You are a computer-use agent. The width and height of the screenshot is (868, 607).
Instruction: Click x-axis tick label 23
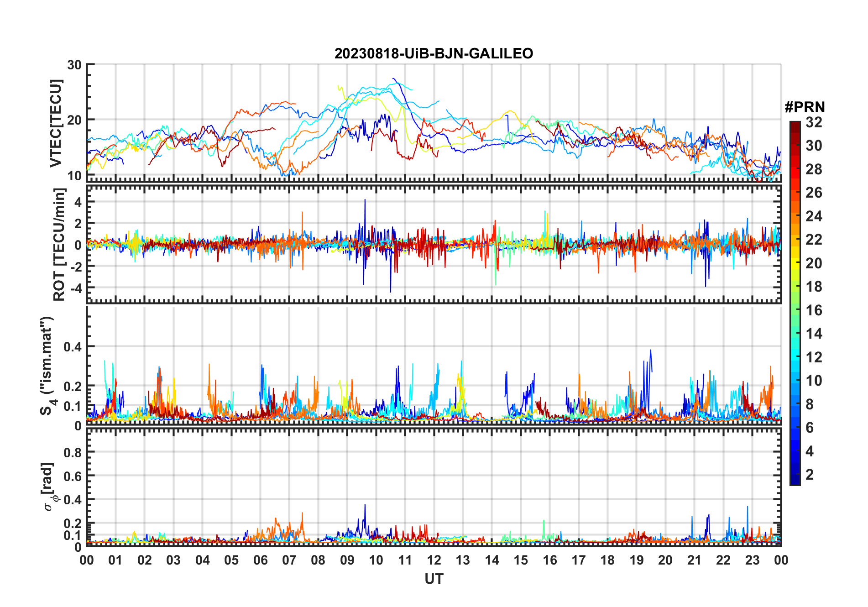(752, 560)
